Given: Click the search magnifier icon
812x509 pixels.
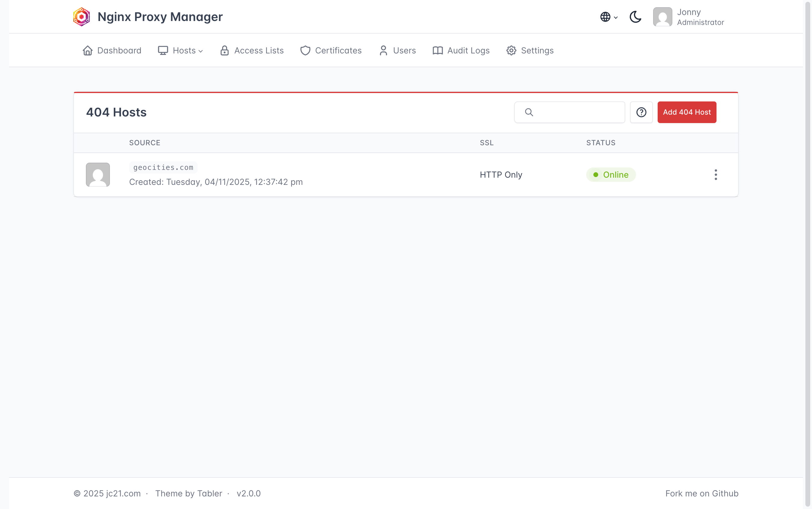Looking at the screenshot, I should [x=529, y=112].
